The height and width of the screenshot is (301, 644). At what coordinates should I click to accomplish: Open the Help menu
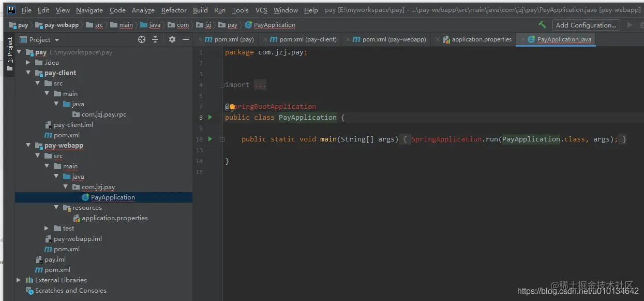pyautogui.click(x=311, y=10)
